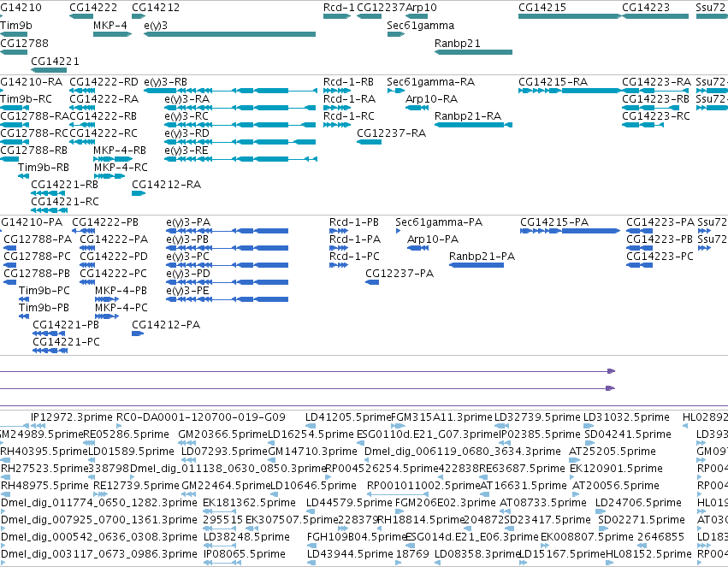The image size is (728, 567).
Task: Click the Arp10-PA protein label
Action: 433,239
